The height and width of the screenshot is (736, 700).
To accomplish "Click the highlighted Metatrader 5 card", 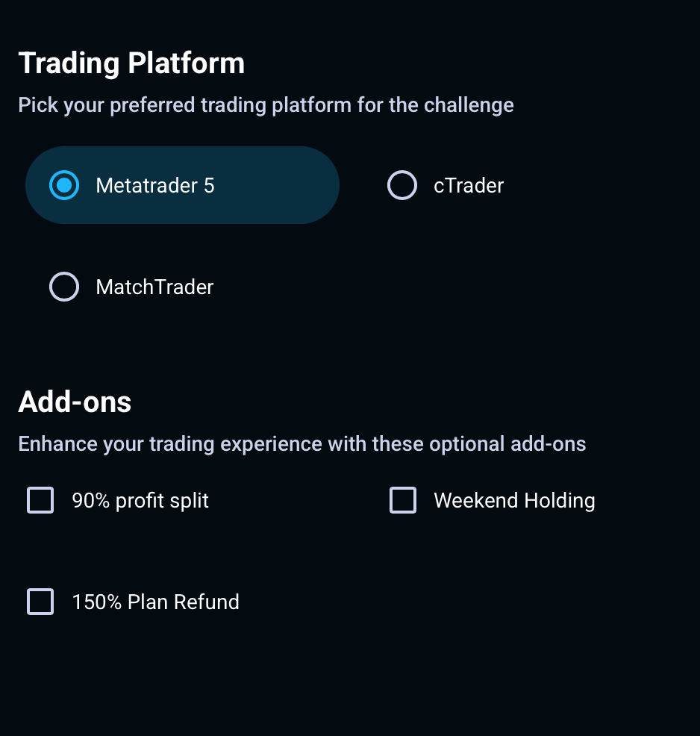I will (183, 185).
